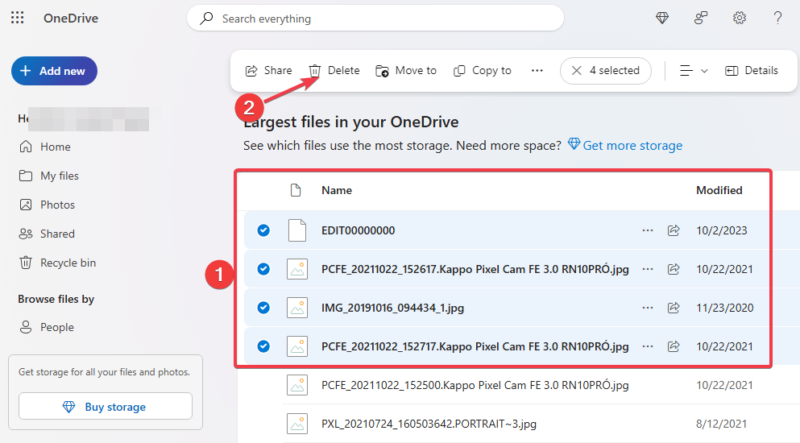Click image icon of PCFE_20211022_152617 file
Screen dimensions: 800x443
[x=297, y=269]
